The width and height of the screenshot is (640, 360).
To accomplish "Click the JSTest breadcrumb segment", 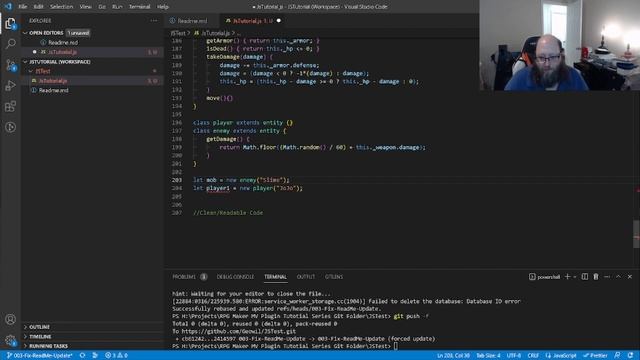I will point(178,33).
